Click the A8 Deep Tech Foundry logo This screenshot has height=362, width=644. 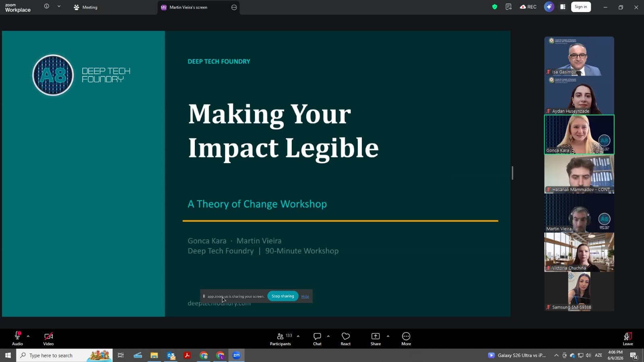coord(81,75)
